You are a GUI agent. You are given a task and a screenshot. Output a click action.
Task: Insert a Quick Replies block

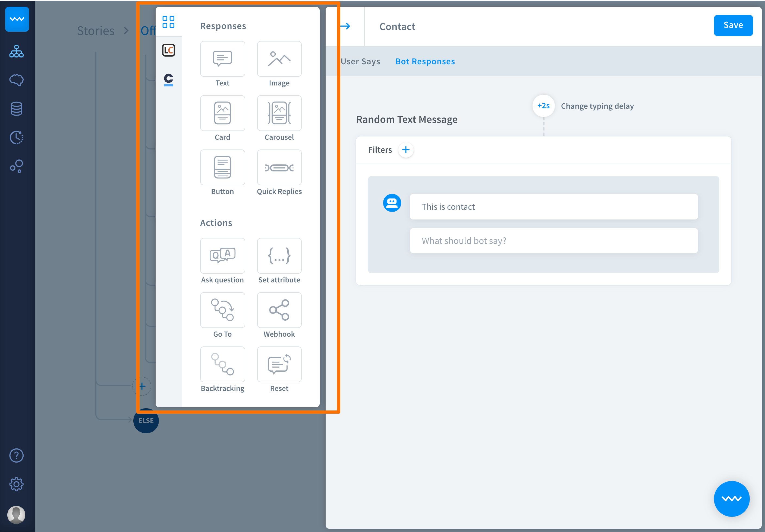click(279, 167)
